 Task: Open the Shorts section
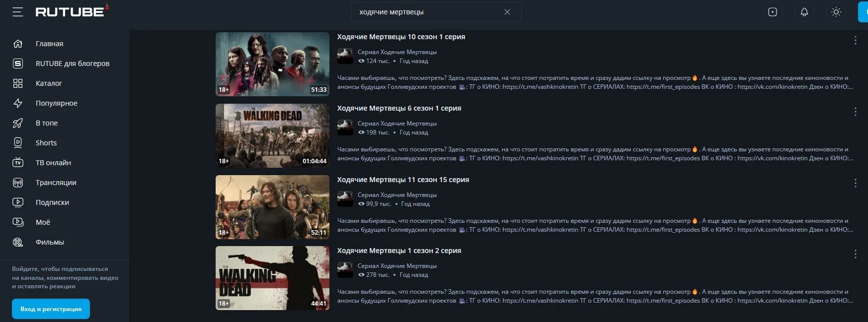click(46, 143)
